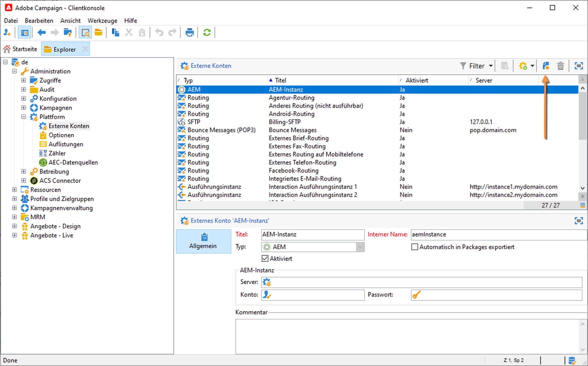The width and height of the screenshot is (588, 366).
Task: Open the Werkzeuge menu
Action: [x=102, y=21]
